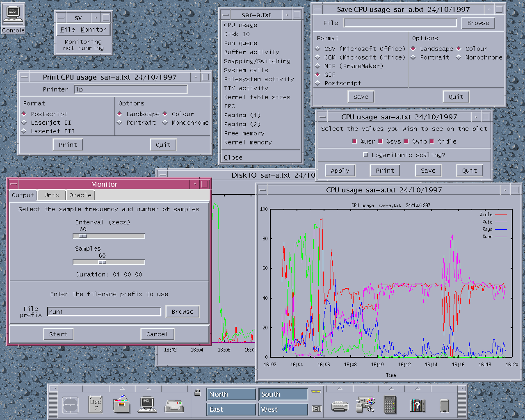Open Help Manager books icon
This screenshot has width=525, height=420.
coord(417,405)
